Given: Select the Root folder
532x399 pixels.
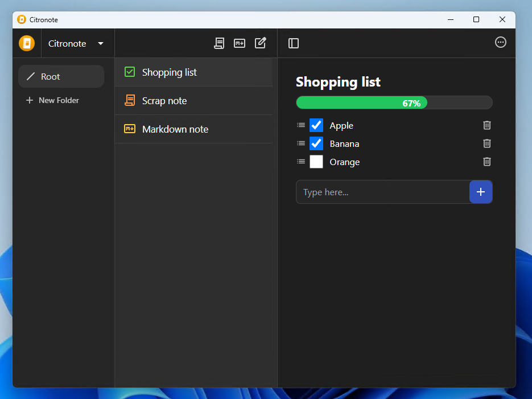Looking at the screenshot, I should pos(61,76).
